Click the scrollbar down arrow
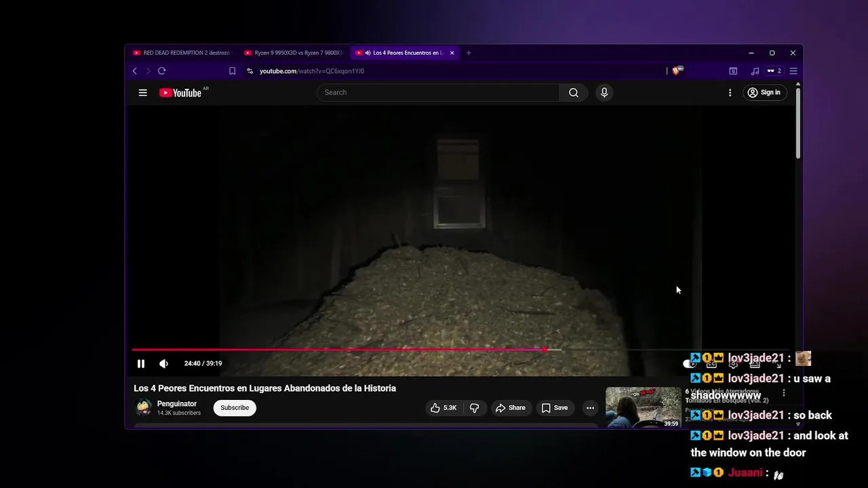Image resolution: width=868 pixels, height=488 pixels. click(798, 425)
